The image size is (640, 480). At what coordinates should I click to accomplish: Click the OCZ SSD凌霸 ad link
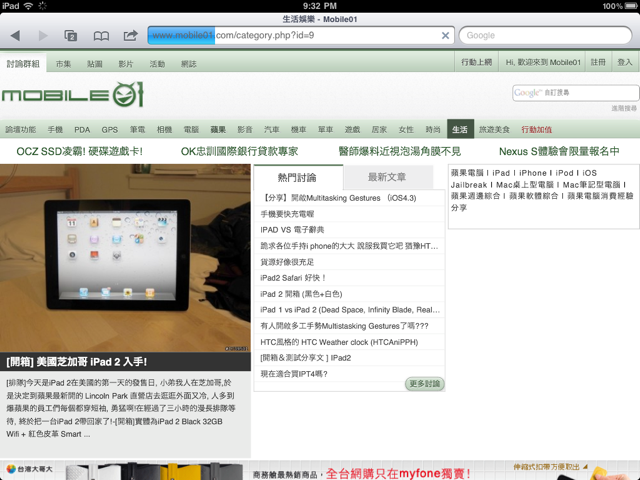coord(80,151)
